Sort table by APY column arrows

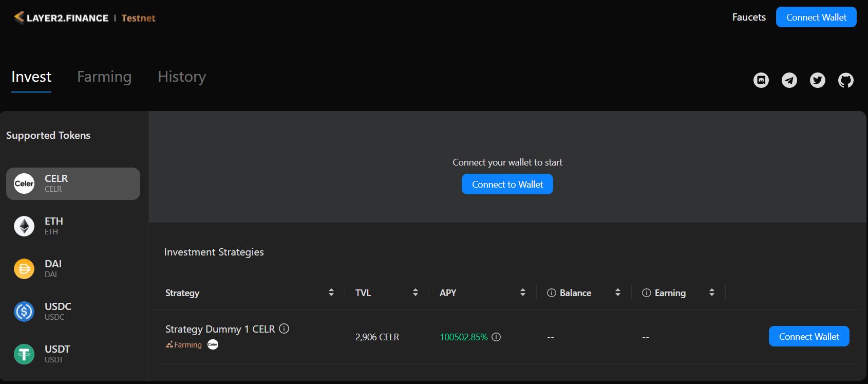(523, 292)
